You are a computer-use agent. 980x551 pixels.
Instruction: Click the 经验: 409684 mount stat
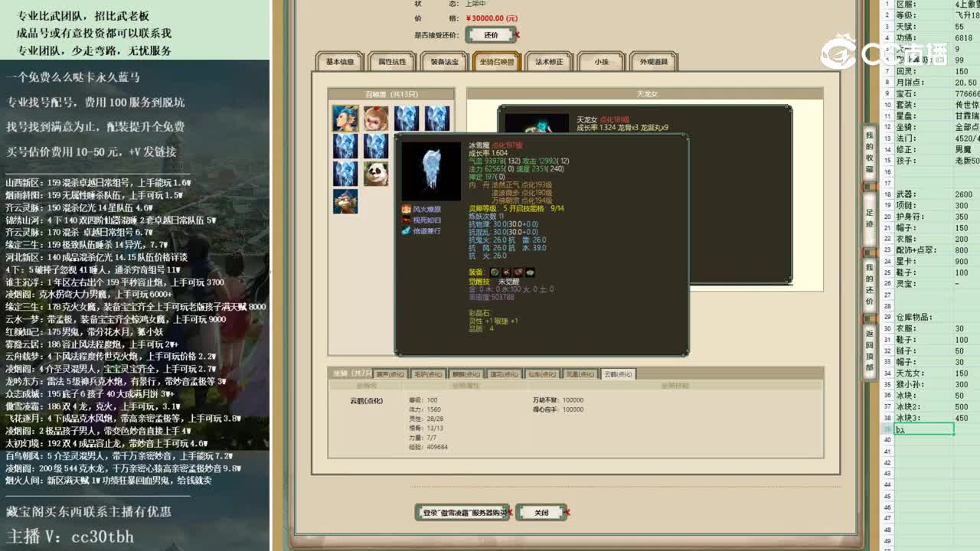pyautogui.click(x=428, y=447)
